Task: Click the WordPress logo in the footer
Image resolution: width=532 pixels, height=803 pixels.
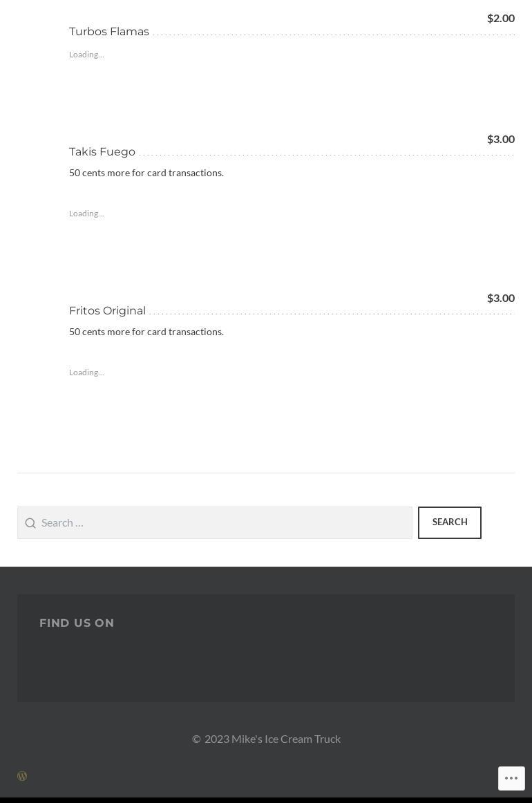Action: 22,776
